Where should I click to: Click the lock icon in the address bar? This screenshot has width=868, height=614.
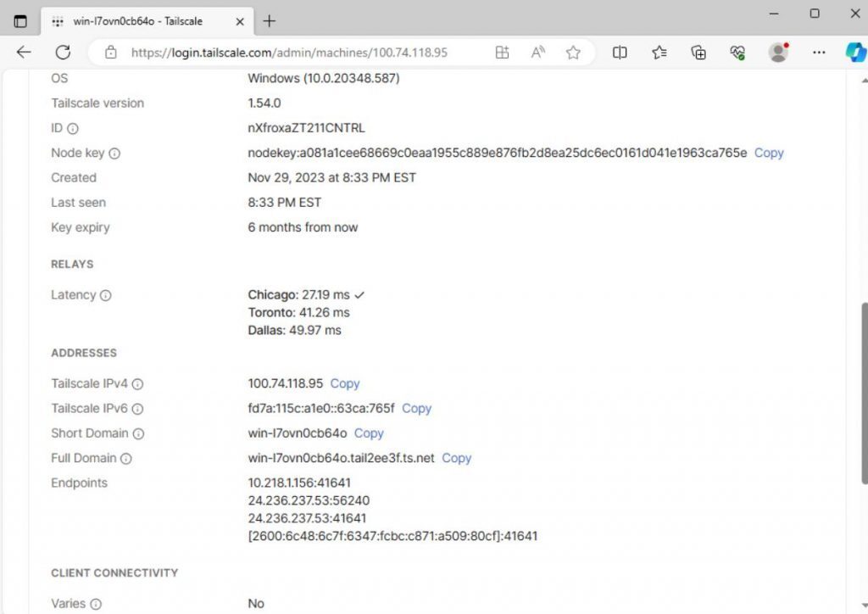point(111,52)
